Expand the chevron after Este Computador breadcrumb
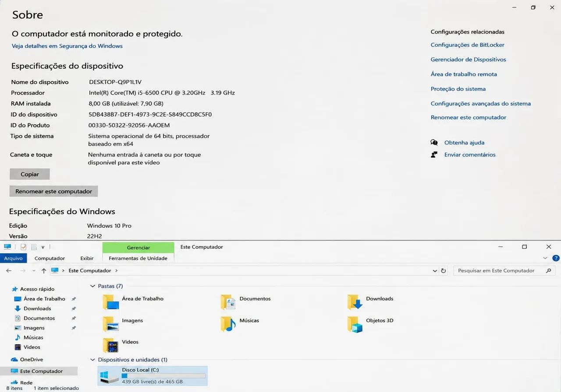This screenshot has height=392, width=561. (117, 271)
